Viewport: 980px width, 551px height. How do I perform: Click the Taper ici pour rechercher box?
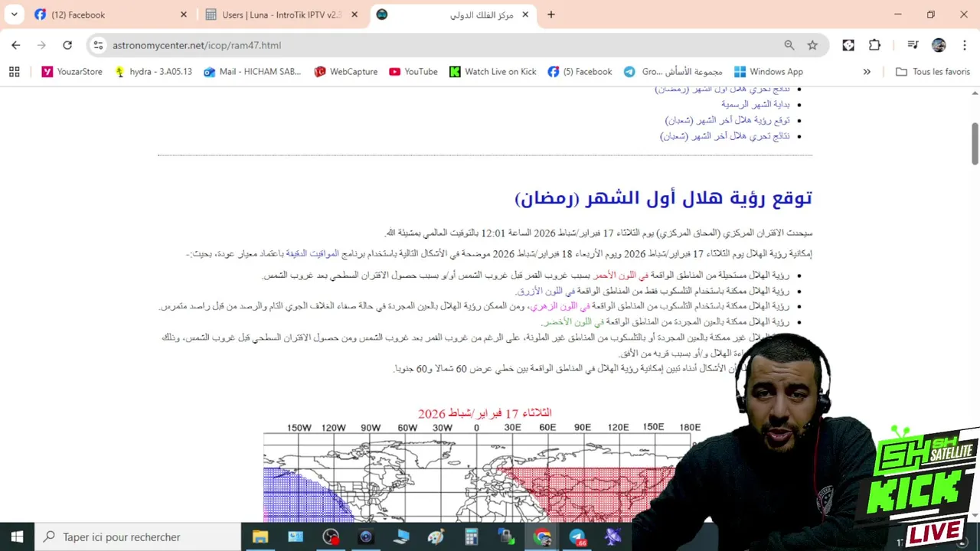point(138,537)
